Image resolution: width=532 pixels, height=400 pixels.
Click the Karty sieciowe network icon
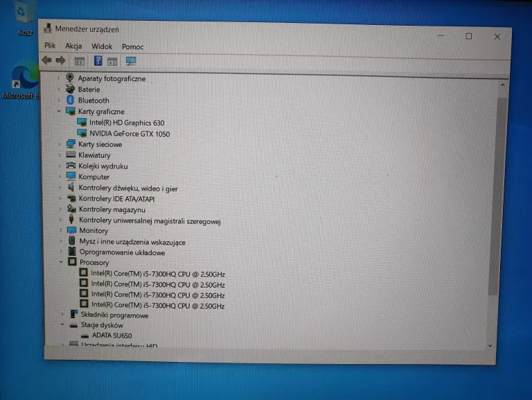(x=71, y=144)
